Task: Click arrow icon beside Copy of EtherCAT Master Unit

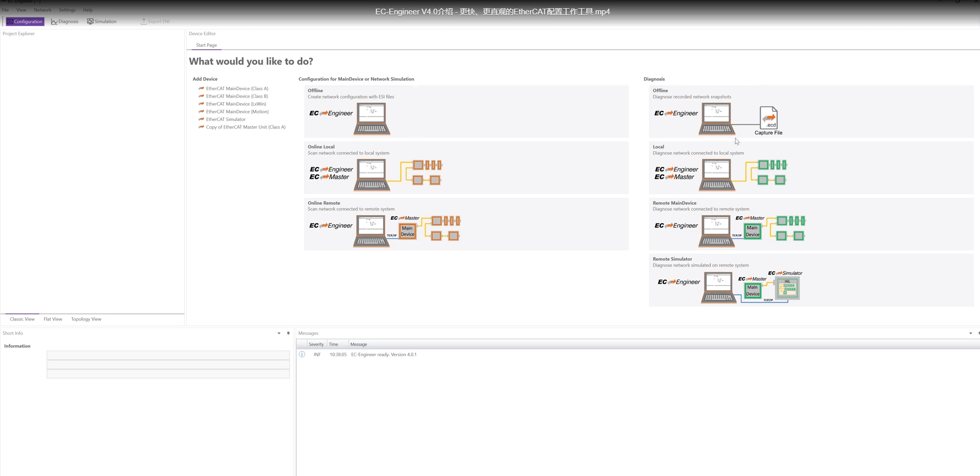Action: coord(201,127)
